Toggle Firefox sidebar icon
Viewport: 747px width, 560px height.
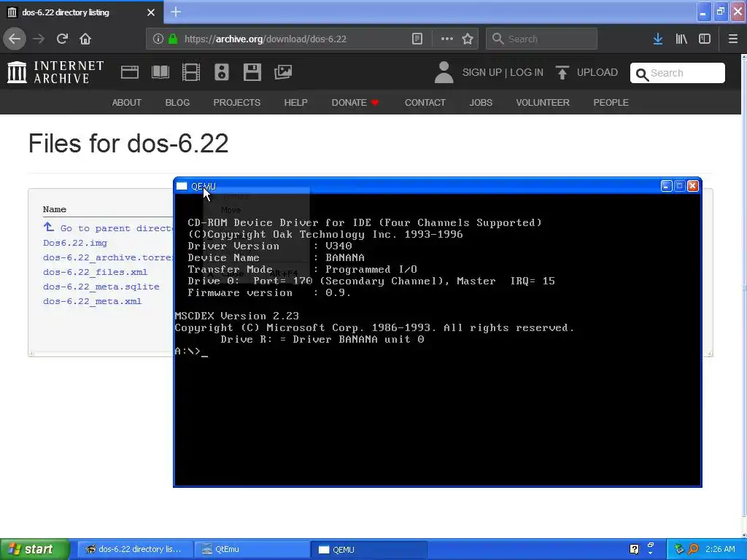(x=705, y=39)
